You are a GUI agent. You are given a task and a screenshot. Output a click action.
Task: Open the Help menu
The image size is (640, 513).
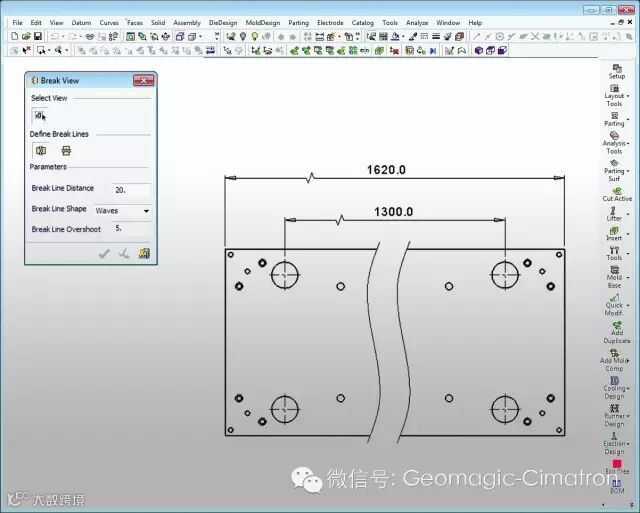pyautogui.click(x=475, y=23)
